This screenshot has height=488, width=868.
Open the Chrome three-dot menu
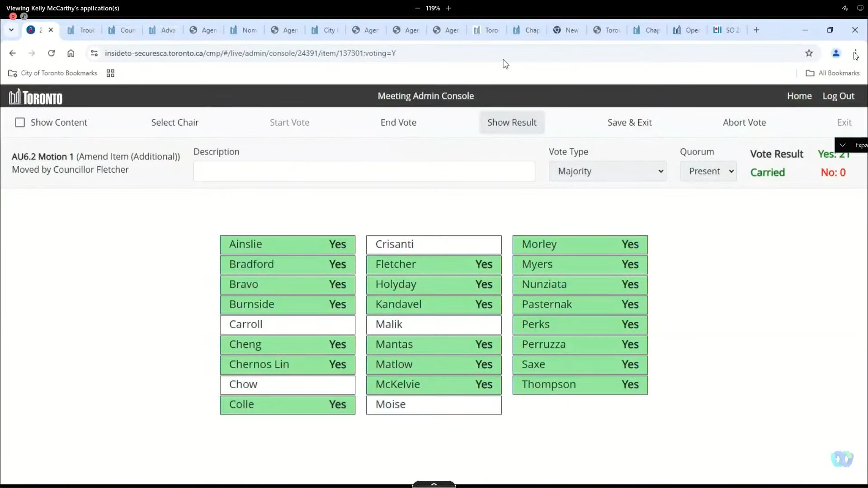pos(855,53)
